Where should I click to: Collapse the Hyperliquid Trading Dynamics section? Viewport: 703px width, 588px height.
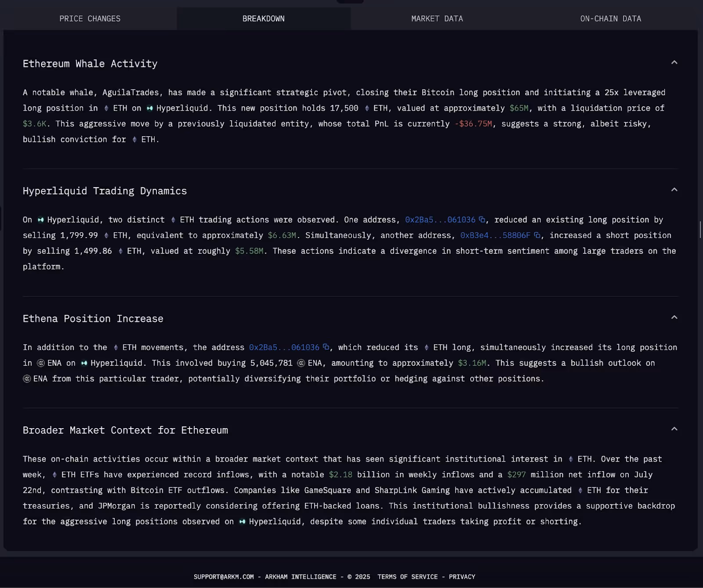tap(674, 190)
